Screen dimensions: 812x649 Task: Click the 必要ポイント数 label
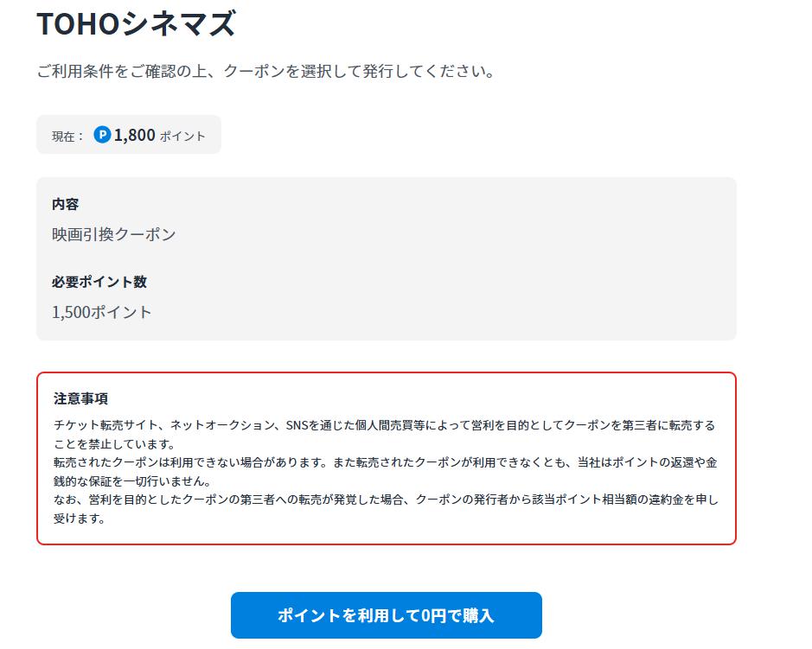click(x=99, y=282)
